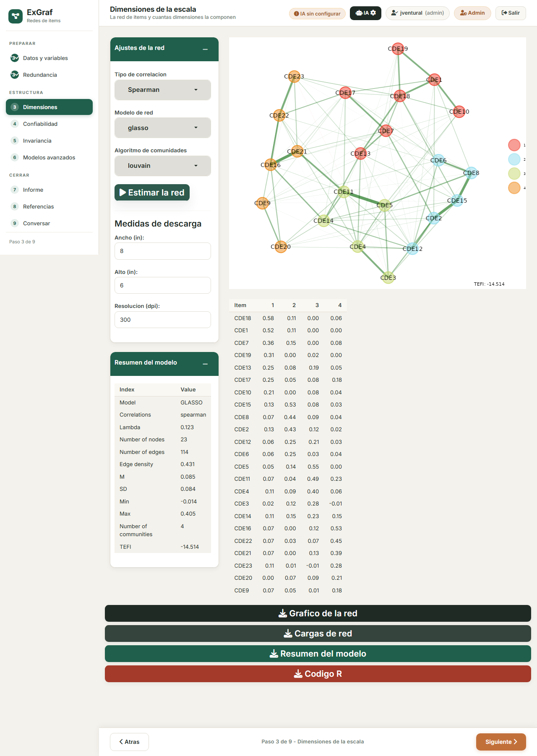Open Modelos avanzados in sidebar
The image size is (537, 756).
49,157
